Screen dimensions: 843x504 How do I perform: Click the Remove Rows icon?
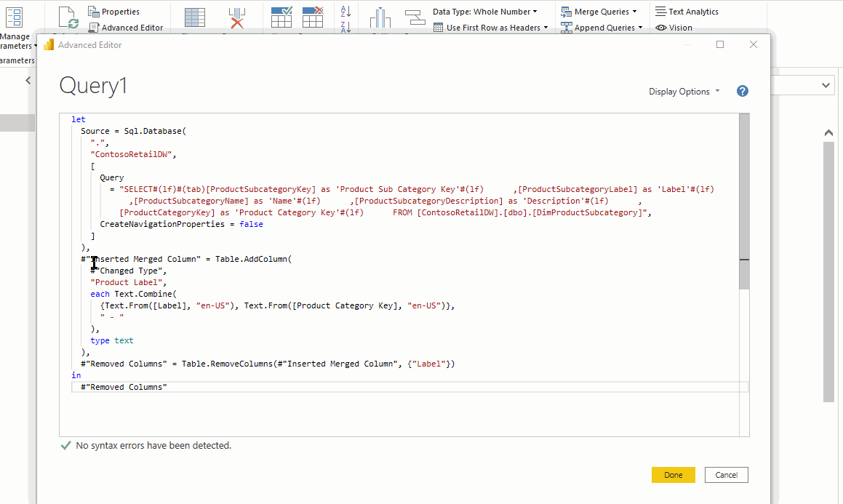pos(313,17)
